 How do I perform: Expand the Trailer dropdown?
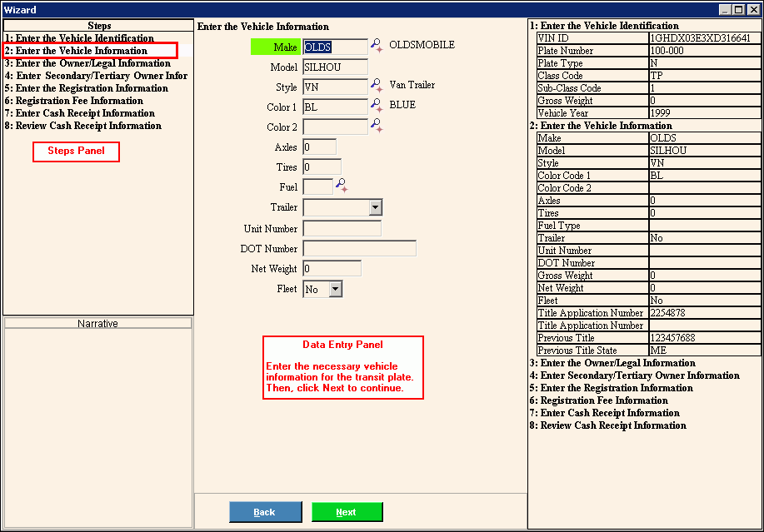375,207
